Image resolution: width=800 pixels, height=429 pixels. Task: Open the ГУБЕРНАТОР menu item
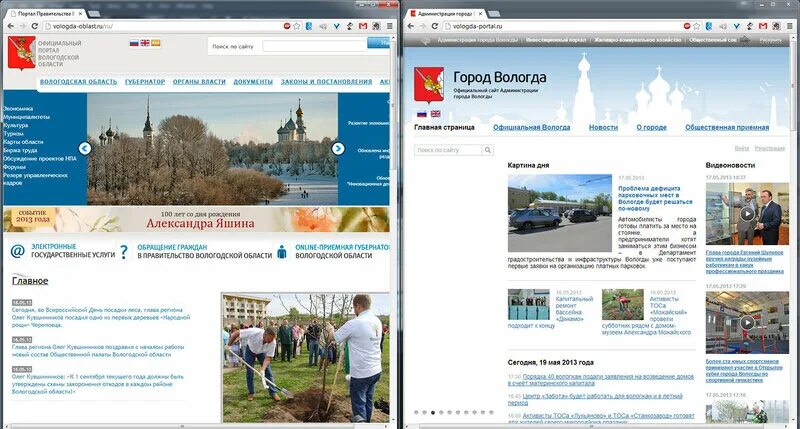tap(145, 82)
